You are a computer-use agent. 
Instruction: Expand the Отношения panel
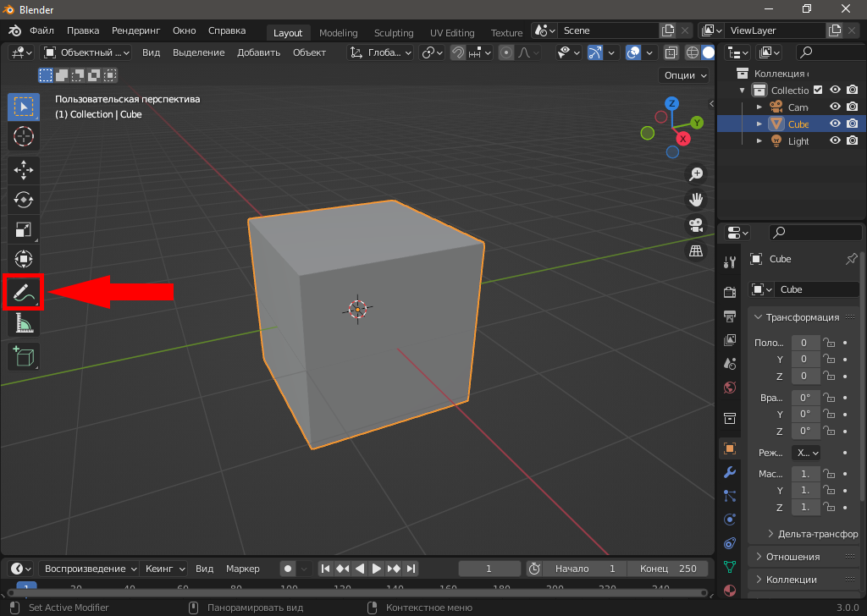coord(792,557)
